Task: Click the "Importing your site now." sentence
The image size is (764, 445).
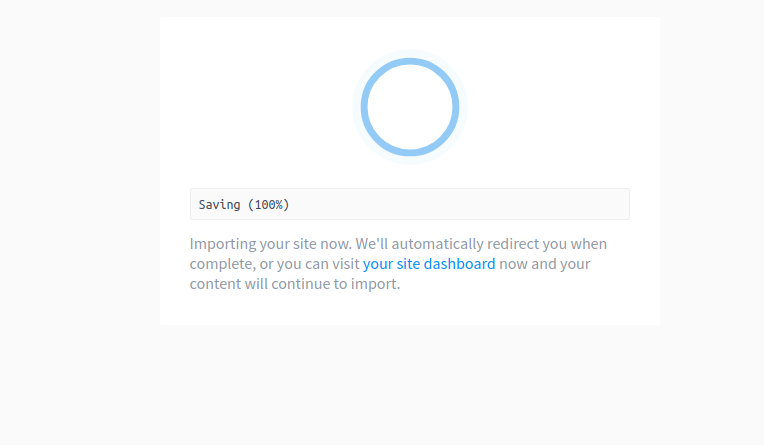Action: (270, 244)
